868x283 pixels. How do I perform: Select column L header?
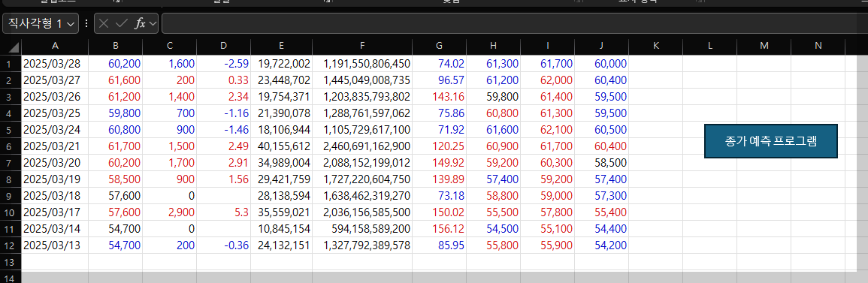coord(710,46)
